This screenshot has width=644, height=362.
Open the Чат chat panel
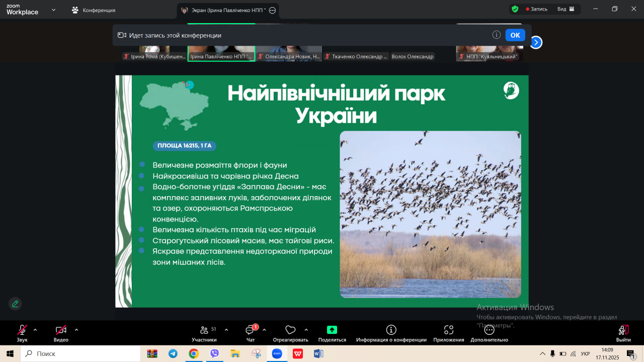pyautogui.click(x=250, y=330)
